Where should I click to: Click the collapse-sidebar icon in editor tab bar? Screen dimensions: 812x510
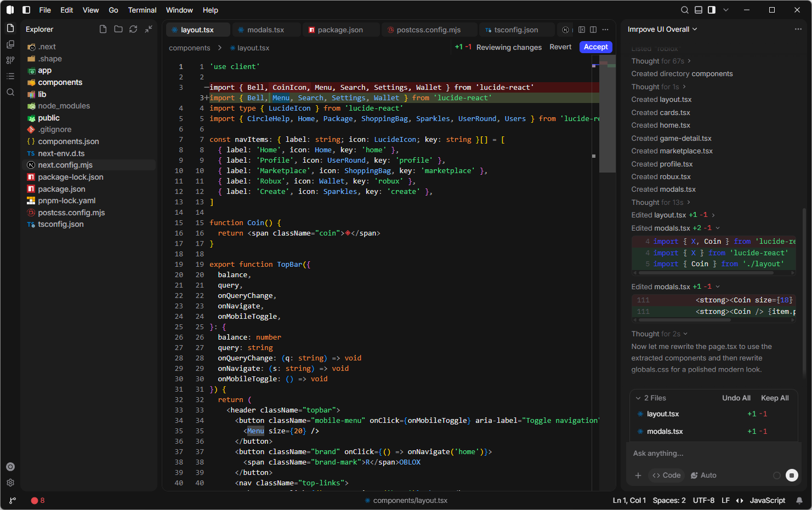(x=582, y=30)
